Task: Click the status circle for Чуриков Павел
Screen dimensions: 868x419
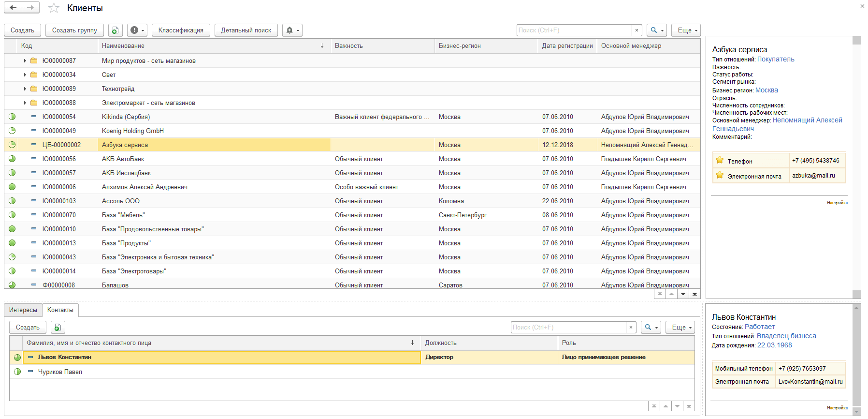Action: 17,372
